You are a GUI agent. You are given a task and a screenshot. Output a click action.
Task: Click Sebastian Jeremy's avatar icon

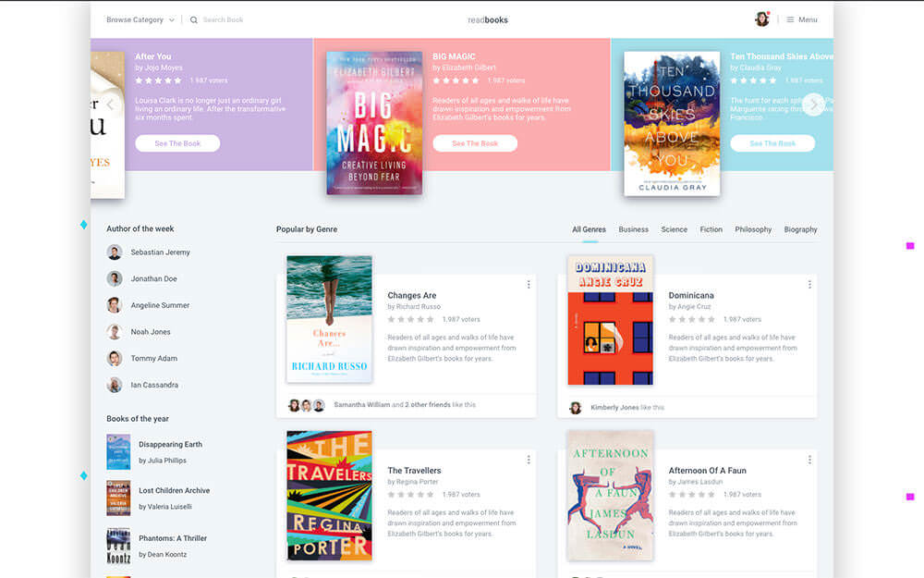115,252
